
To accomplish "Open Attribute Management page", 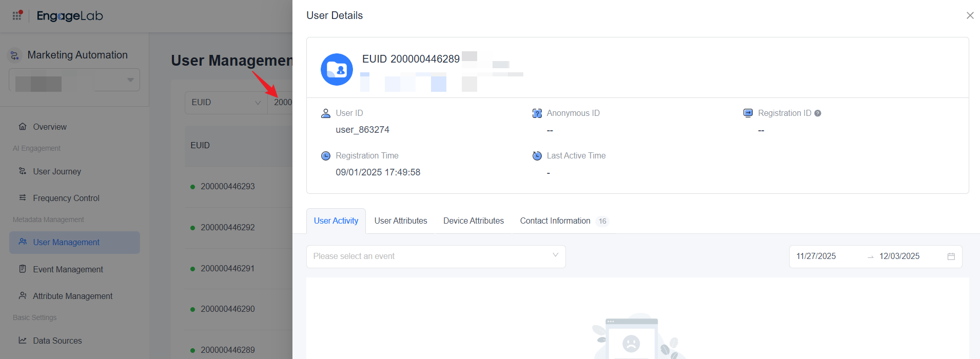I will (72, 296).
